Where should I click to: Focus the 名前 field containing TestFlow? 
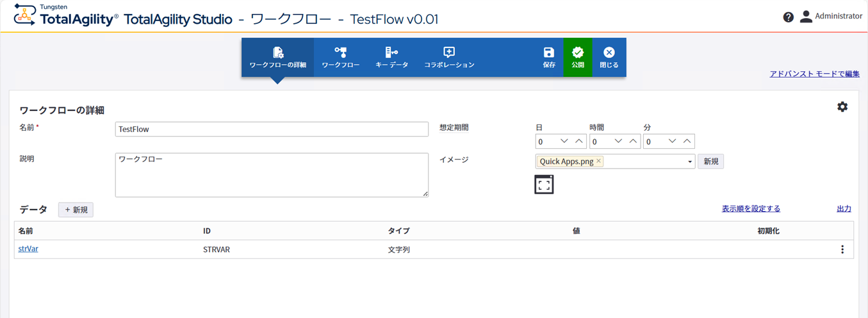pos(272,129)
